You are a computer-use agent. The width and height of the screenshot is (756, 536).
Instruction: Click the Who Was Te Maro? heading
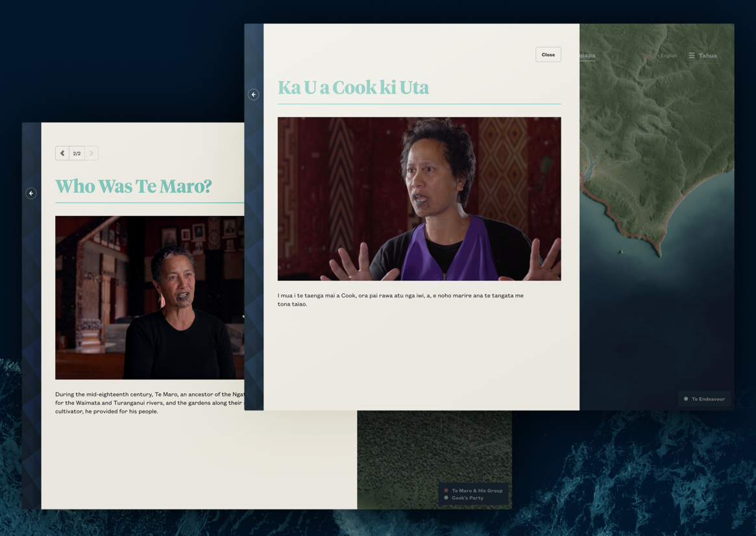click(134, 186)
